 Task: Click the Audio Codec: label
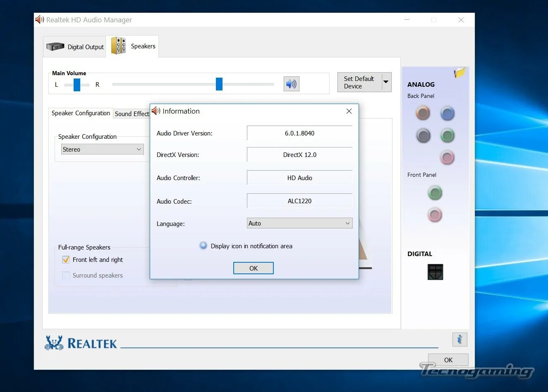click(x=174, y=201)
